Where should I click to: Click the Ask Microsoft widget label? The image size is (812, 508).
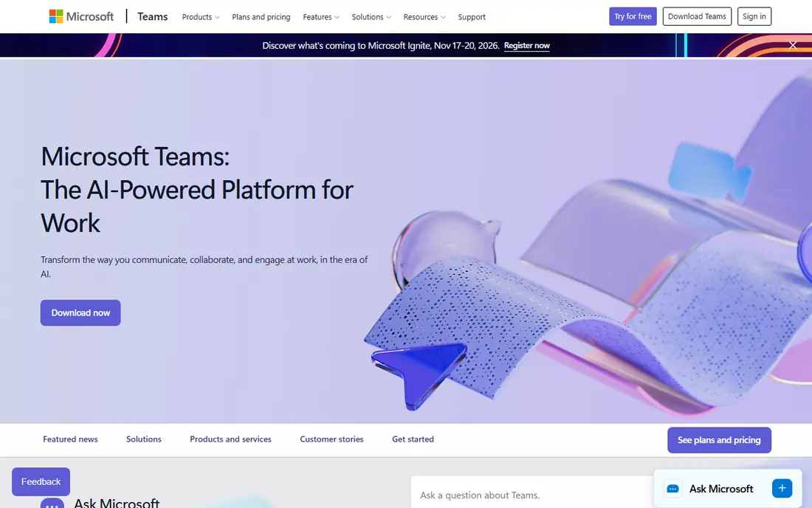[721, 489]
